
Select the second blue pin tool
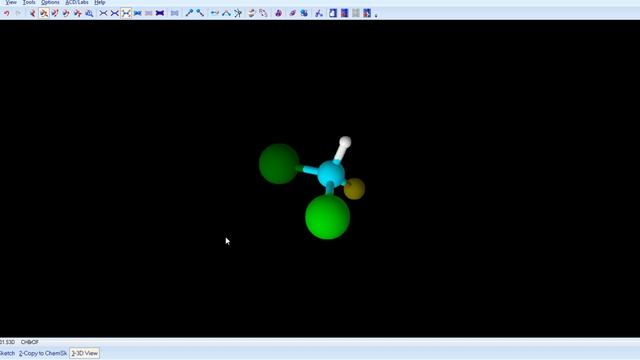click(x=200, y=13)
